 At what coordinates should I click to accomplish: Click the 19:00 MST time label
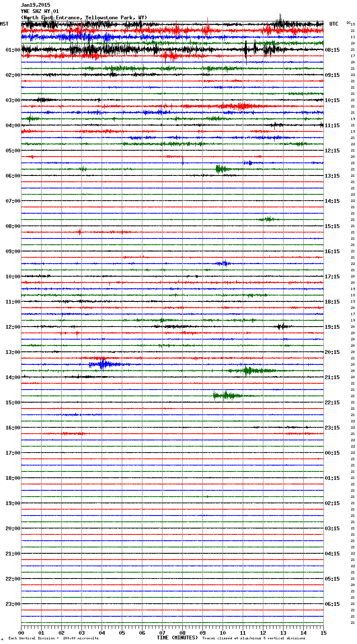point(13,503)
